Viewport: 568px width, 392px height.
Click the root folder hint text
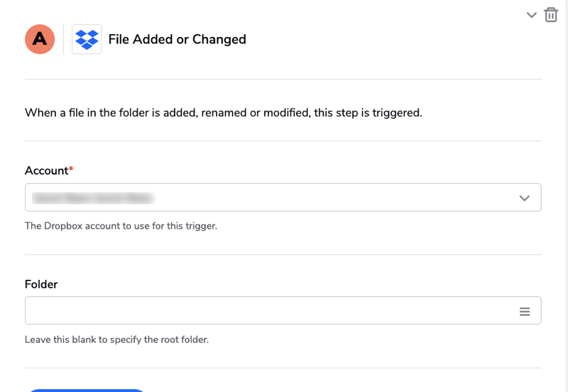click(x=116, y=339)
